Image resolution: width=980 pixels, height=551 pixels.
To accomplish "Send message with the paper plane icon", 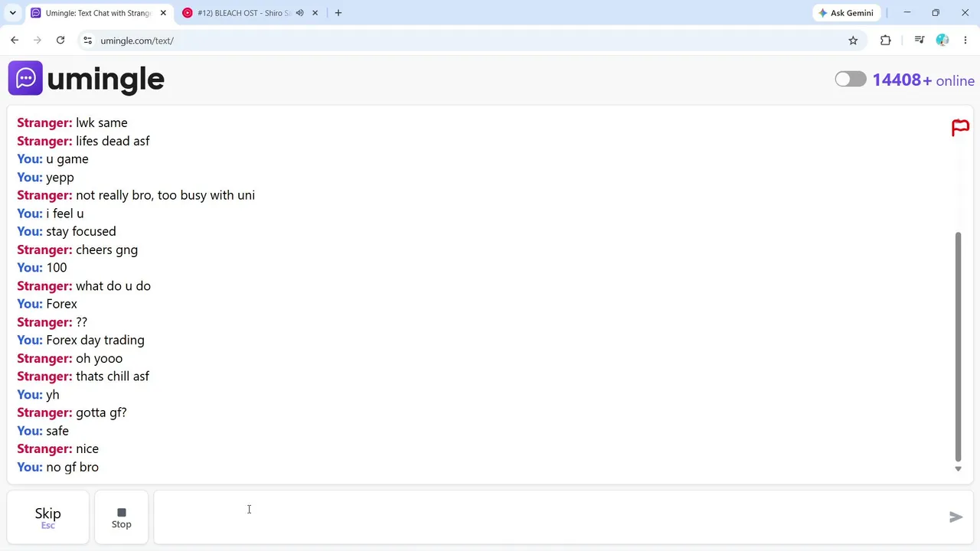I will coord(955,517).
